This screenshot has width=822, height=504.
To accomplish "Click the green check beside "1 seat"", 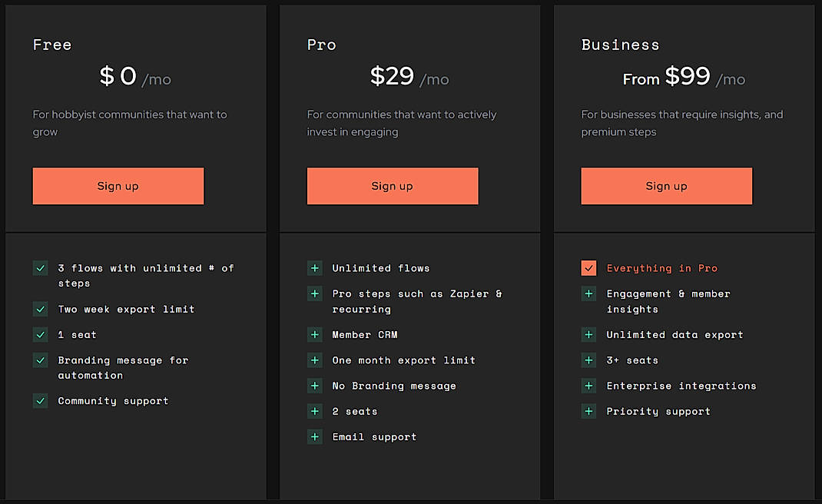I will click(40, 334).
